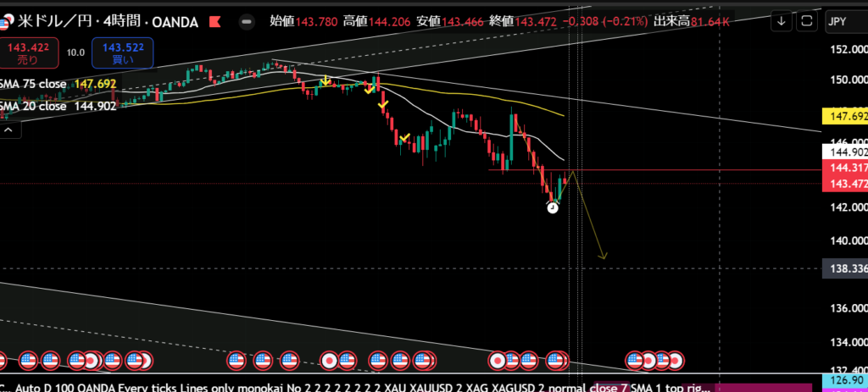Screen dimensions: 868x392
Task: Click the spread value 10.0 between prices
Action: (75, 52)
